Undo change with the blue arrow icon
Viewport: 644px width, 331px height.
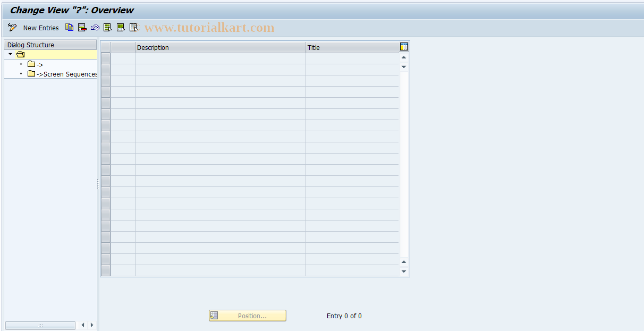95,28
